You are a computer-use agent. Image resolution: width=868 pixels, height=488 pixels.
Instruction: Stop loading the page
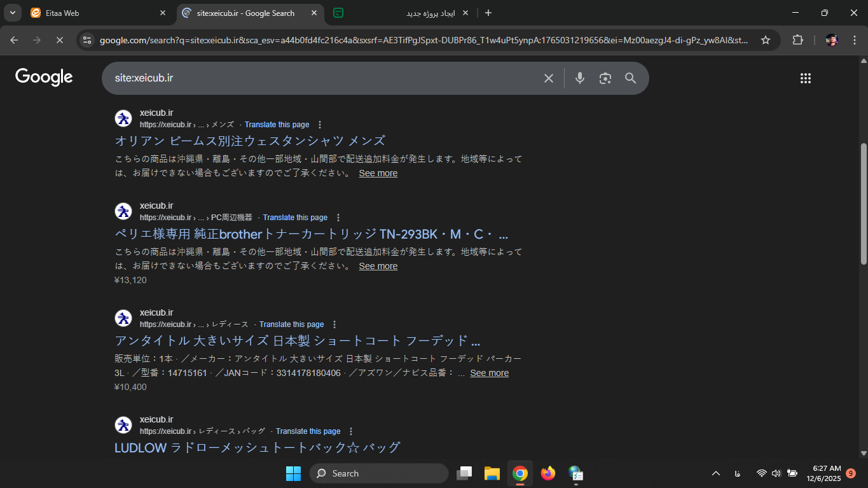(x=59, y=40)
